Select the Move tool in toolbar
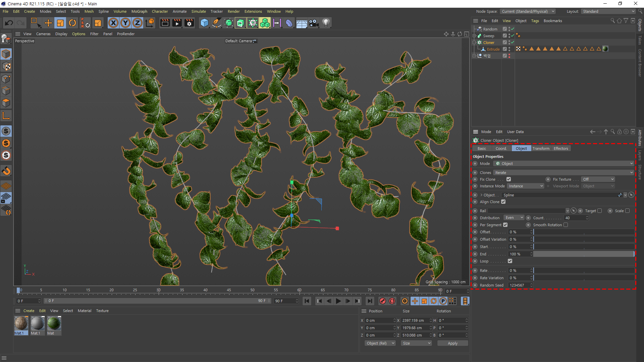This screenshot has height=362, width=644. pyautogui.click(x=48, y=23)
